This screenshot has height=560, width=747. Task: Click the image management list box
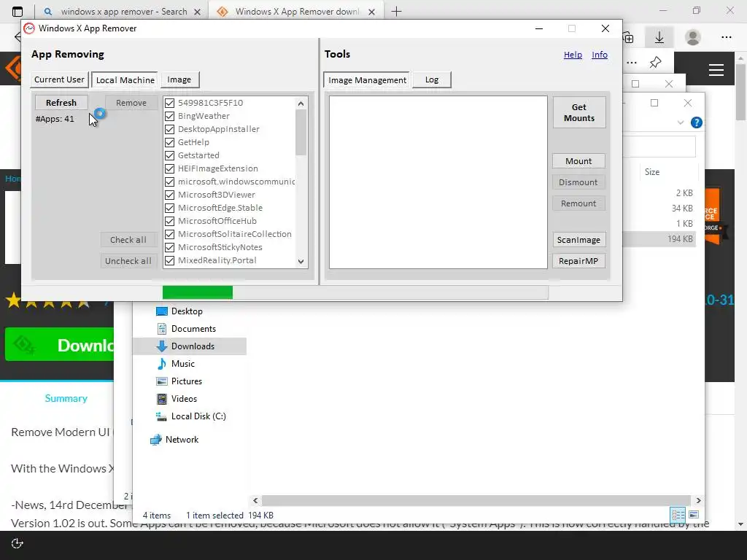click(x=438, y=182)
